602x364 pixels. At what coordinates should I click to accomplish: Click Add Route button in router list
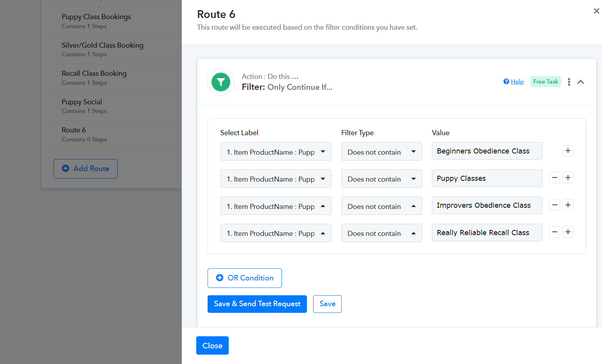pos(86,169)
